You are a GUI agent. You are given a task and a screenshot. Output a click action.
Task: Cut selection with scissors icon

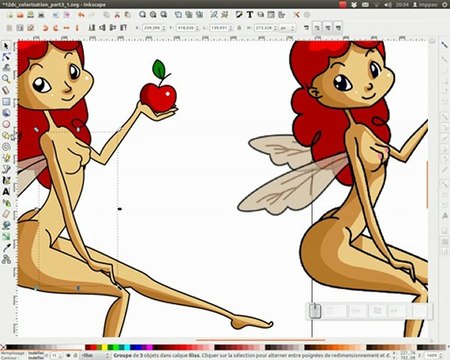(117, 15)
